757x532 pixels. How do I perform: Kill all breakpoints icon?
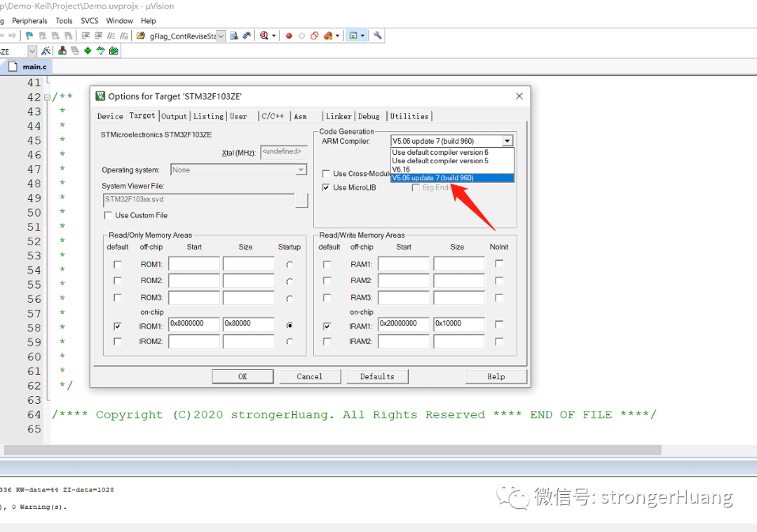pyautogui.click(x=328, y=36)
